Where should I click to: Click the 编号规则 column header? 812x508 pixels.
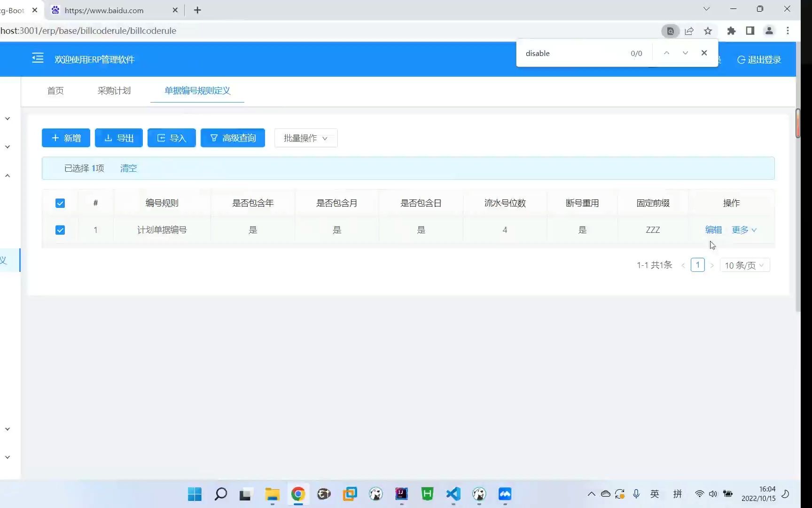[x=162, y=203]
